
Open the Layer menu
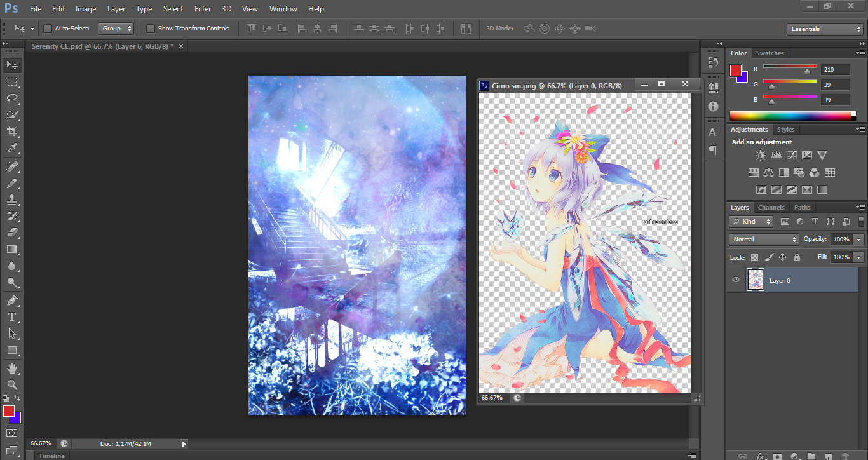coord(116,9)
